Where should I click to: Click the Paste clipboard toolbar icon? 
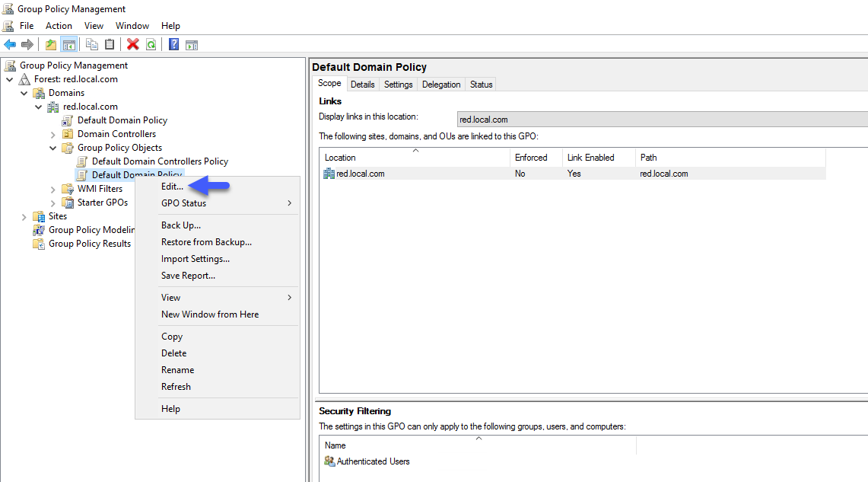pyautogui.click(x=110, y=44)
